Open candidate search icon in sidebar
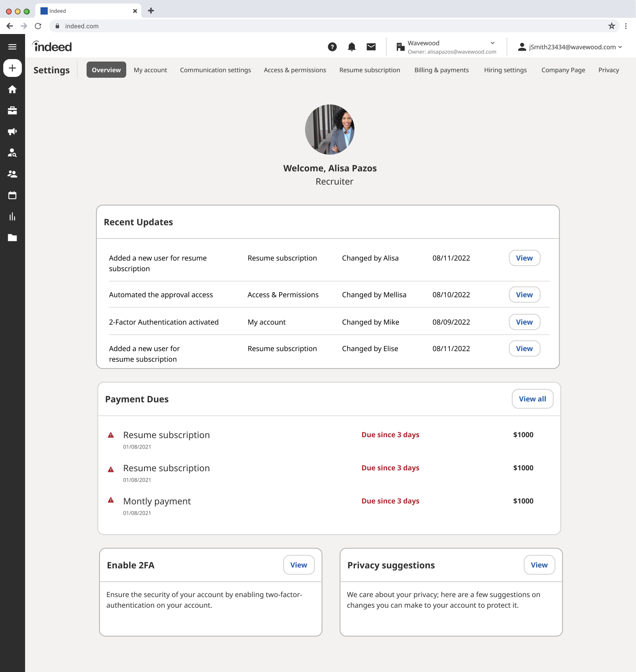Screen dimensions: 636x672 pos(12,153)
